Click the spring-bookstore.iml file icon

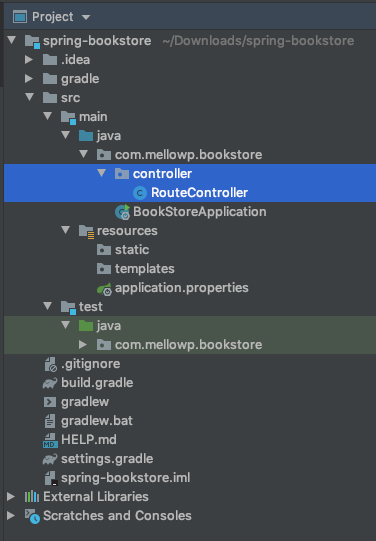coord(51,478)
